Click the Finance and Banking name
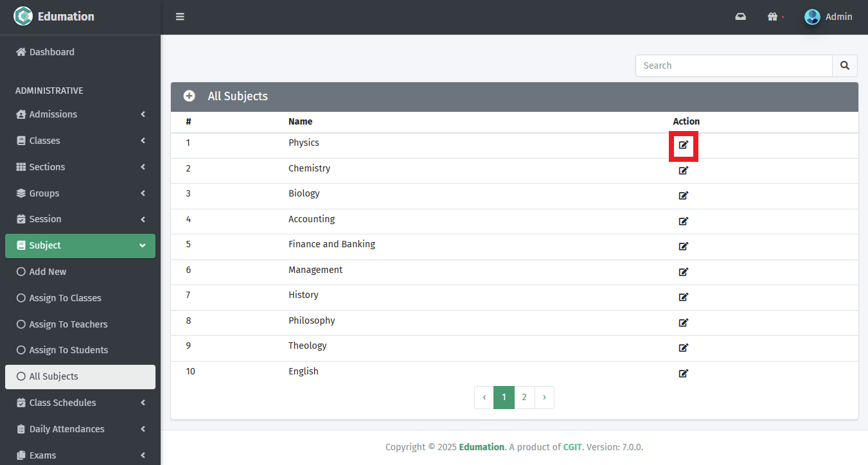868x465 pixels. (332, 244)
